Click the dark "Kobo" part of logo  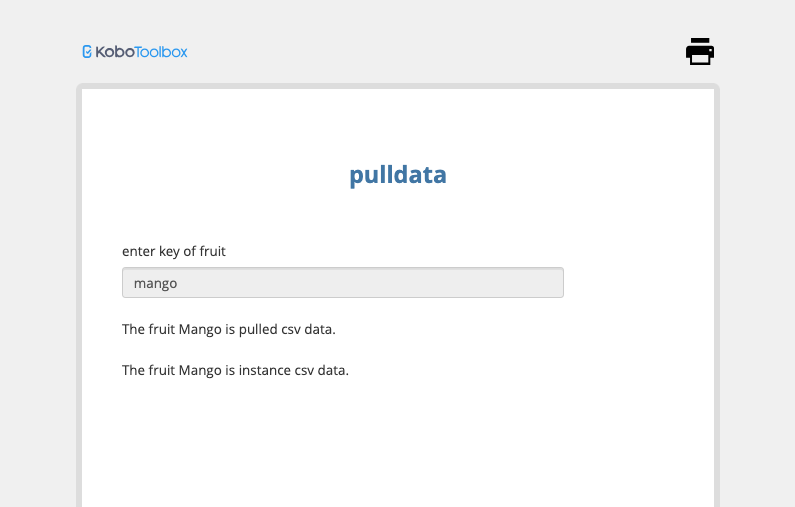point(114,52)
